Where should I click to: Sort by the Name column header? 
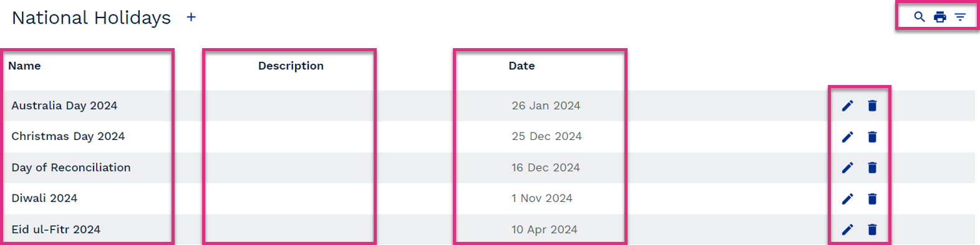point(24,66)
